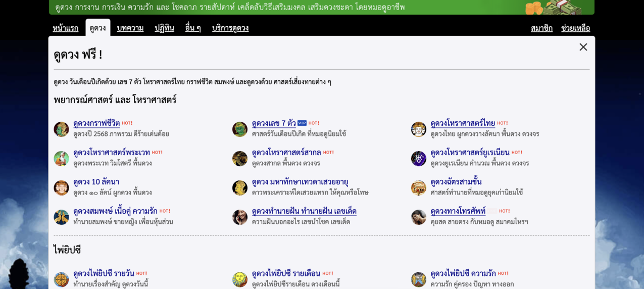This screenshot has width=644, height=289.
Task: Click the ไพ่ยิปซี รายเดือน sun icon
Action: pos(240,279)
